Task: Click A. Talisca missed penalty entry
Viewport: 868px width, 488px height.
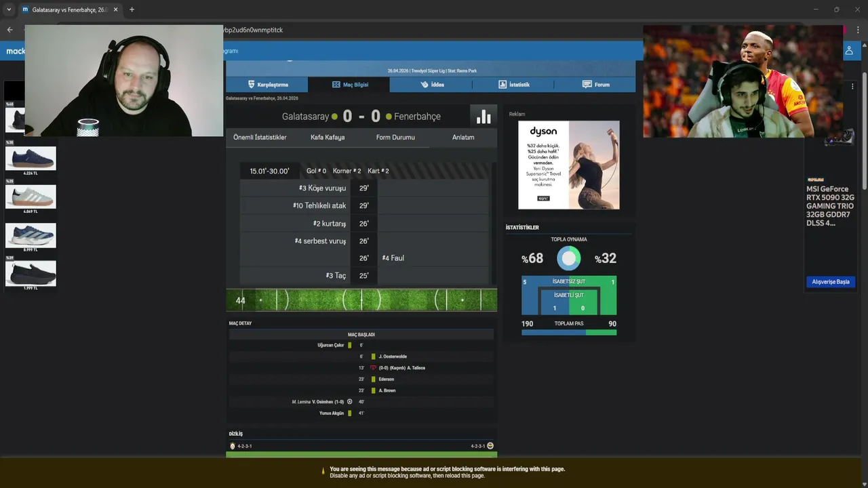Action: coord(402,368)
